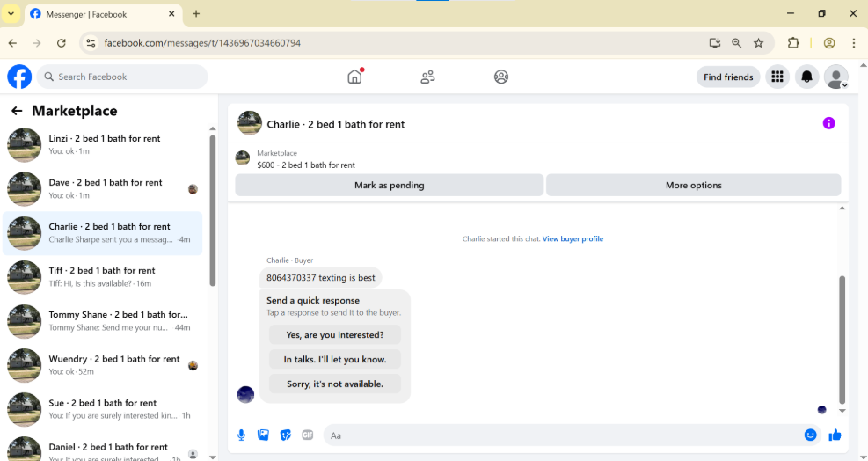Open the Home feed icon

click(354, 77)
